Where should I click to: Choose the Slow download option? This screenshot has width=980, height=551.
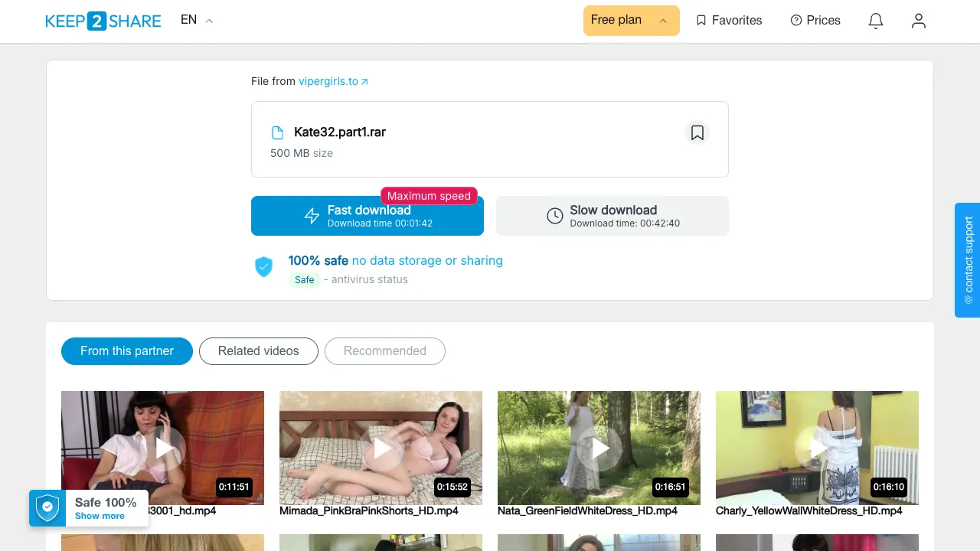612,216
